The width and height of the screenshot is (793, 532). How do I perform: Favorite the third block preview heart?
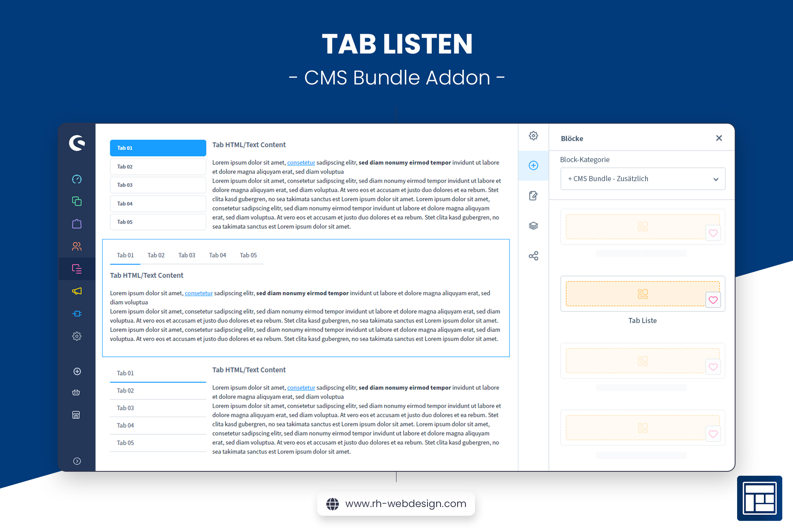(x=713, y=367)
